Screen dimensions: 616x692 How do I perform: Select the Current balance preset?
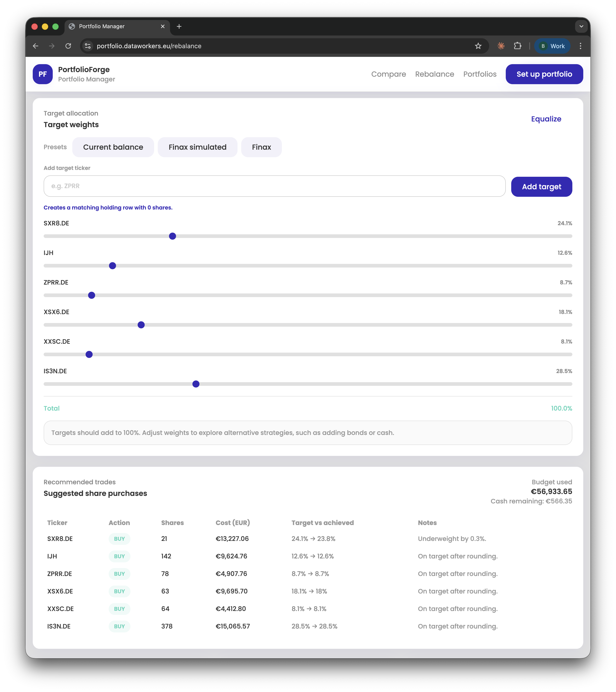[113, 147]
